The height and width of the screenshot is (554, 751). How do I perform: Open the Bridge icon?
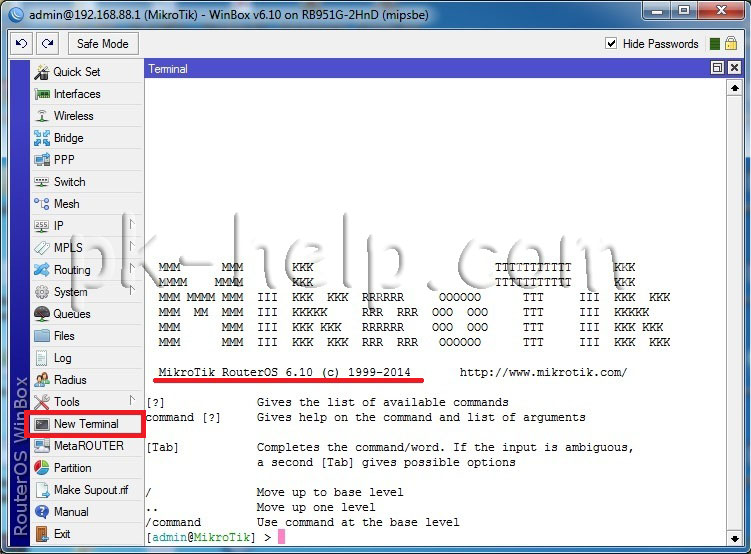click(42, 138)
